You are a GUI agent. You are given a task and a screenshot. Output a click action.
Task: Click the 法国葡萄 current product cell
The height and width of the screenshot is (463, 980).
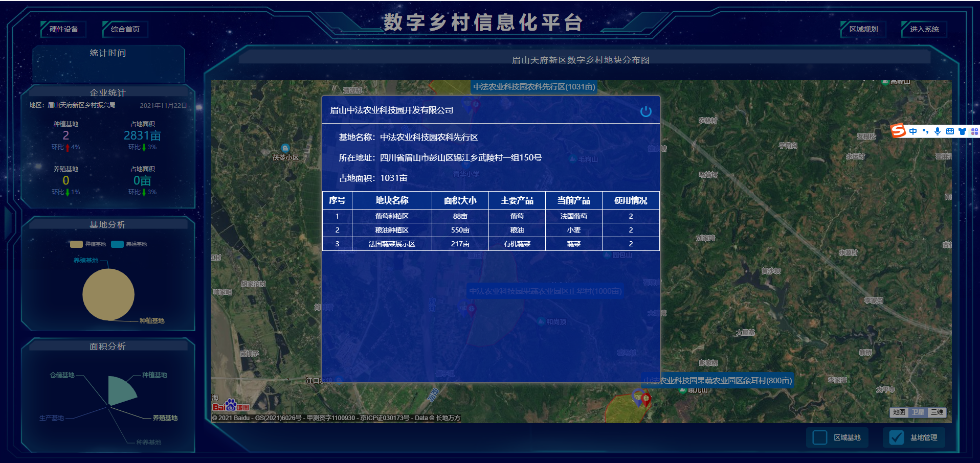[574, 217]
